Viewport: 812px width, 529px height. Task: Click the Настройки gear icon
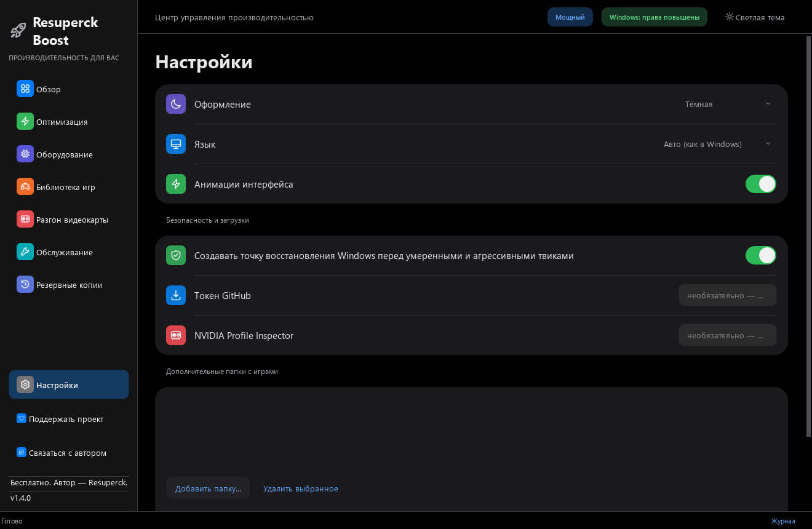[x=25, y=385]
